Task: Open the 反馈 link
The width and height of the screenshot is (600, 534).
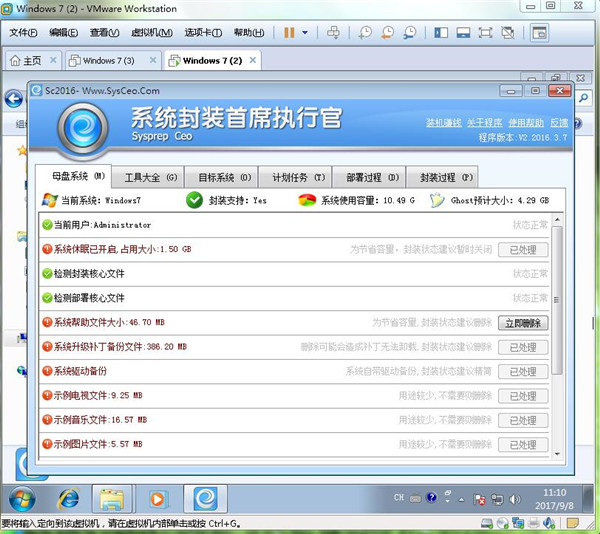Action: point(559,123)
